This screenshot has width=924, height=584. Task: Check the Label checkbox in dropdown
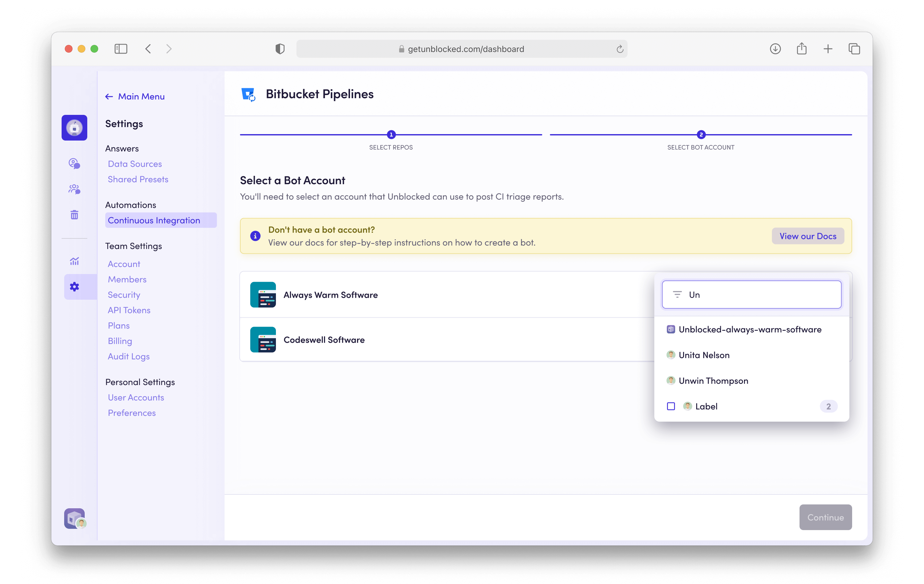click(671, 406)
